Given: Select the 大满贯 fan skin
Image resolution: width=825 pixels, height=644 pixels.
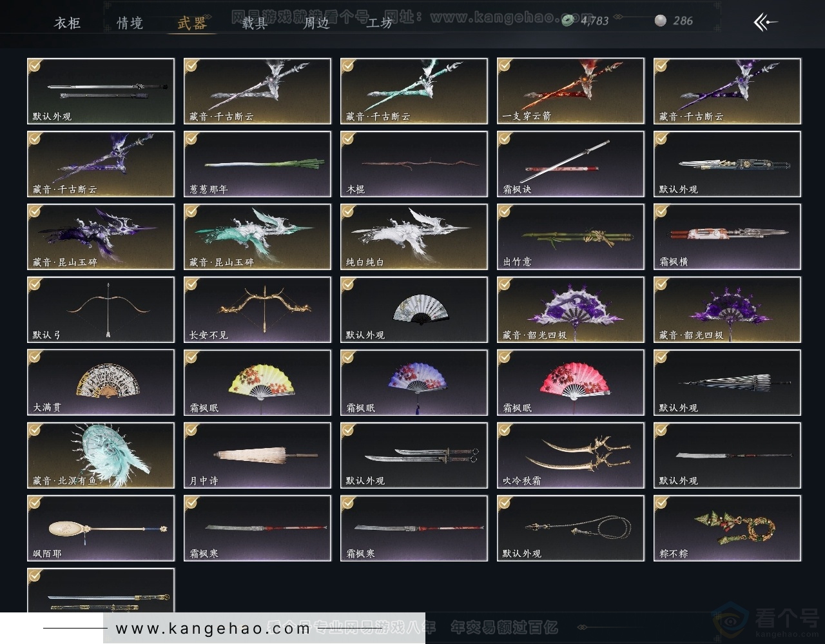Looking at the screenshot, I should pos(101,382).
